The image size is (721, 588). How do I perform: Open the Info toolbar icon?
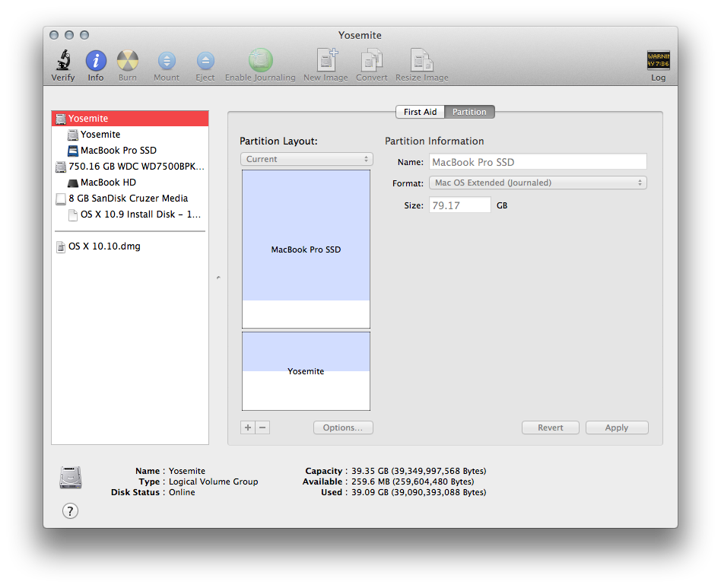pos(96,60)
